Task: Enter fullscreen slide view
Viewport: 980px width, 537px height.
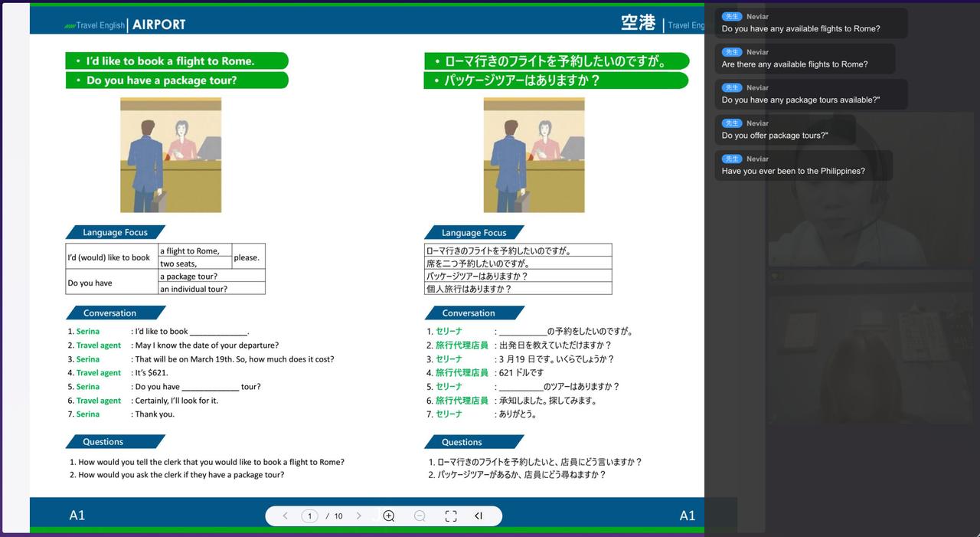Action: [451, 516]
